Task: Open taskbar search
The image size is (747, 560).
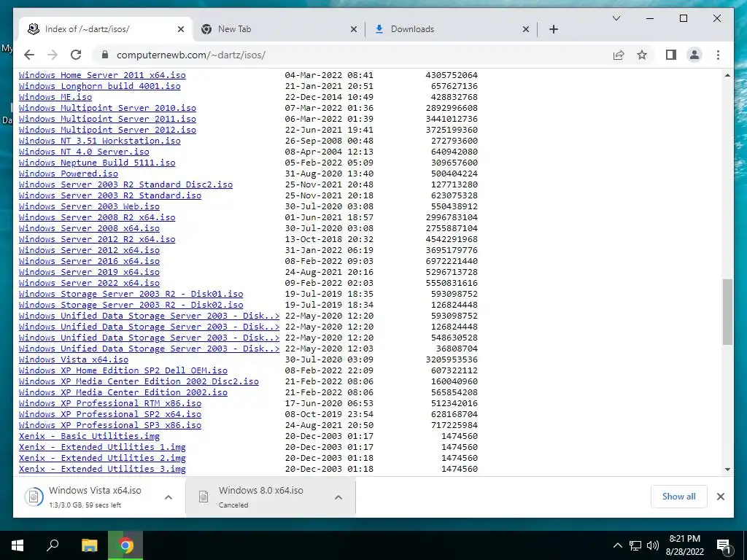Action: pos(53,545)
